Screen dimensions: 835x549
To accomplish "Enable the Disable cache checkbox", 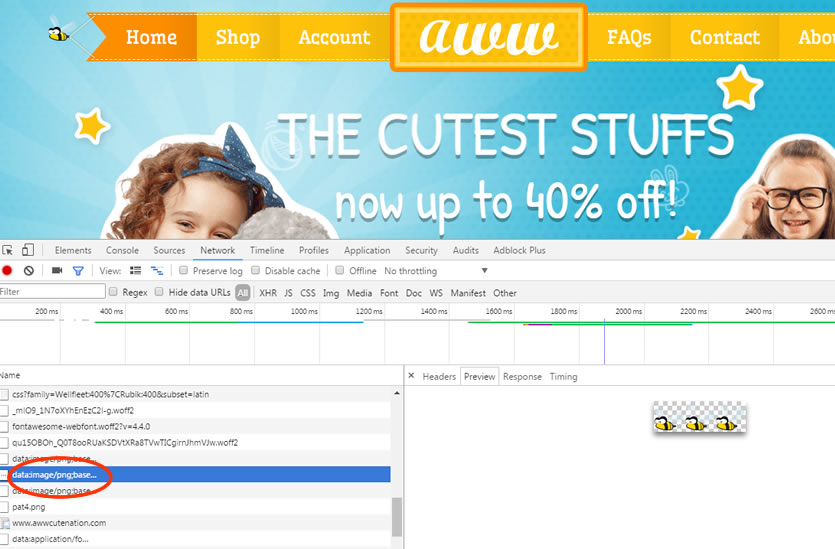I will 256,270.
